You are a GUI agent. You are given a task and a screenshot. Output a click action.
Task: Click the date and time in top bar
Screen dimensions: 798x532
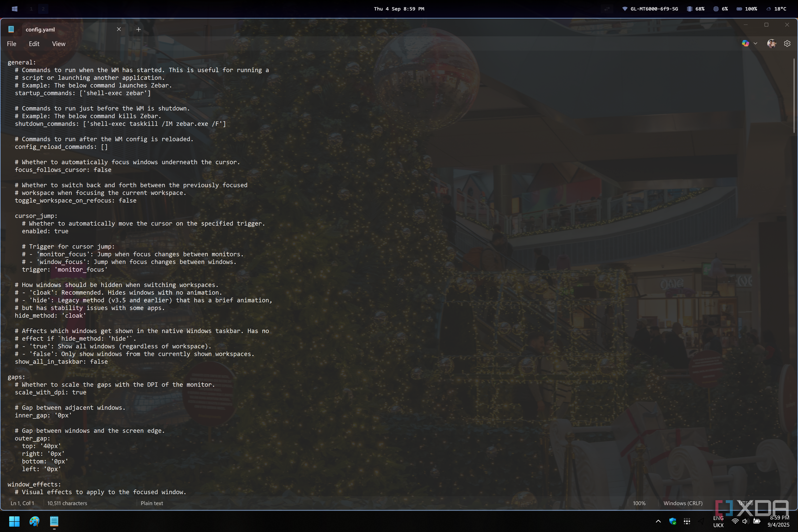[x=399, y=9]
